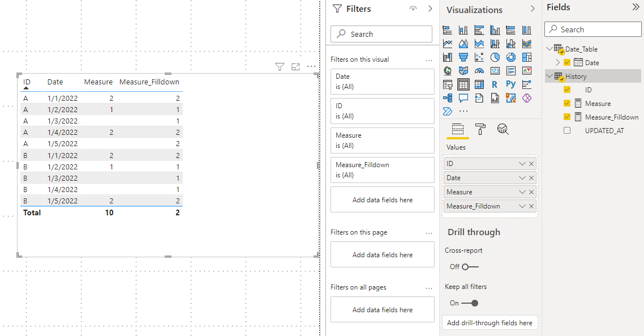The width and height of the screenshot is (644, 336).
Task: Uncheck the Measure_Filldown field checkbox
Action: tap(567, 117)
